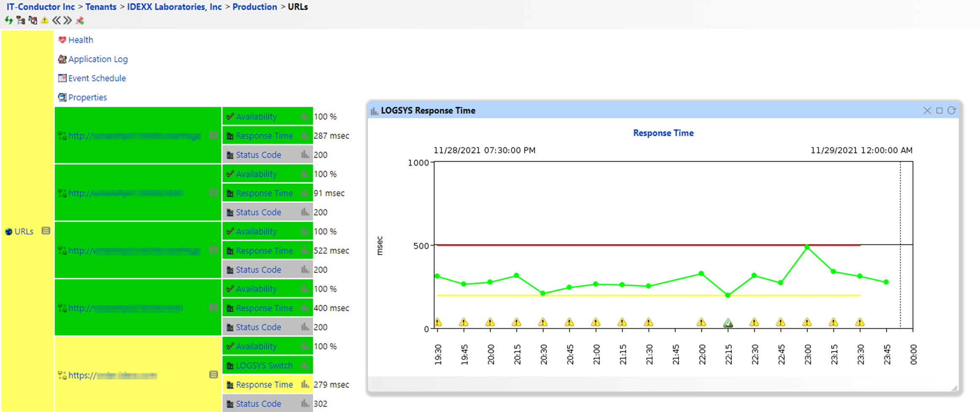
Task: Click the chart end date 11/29/2021 12:00:00 AM
Action: 861,150
